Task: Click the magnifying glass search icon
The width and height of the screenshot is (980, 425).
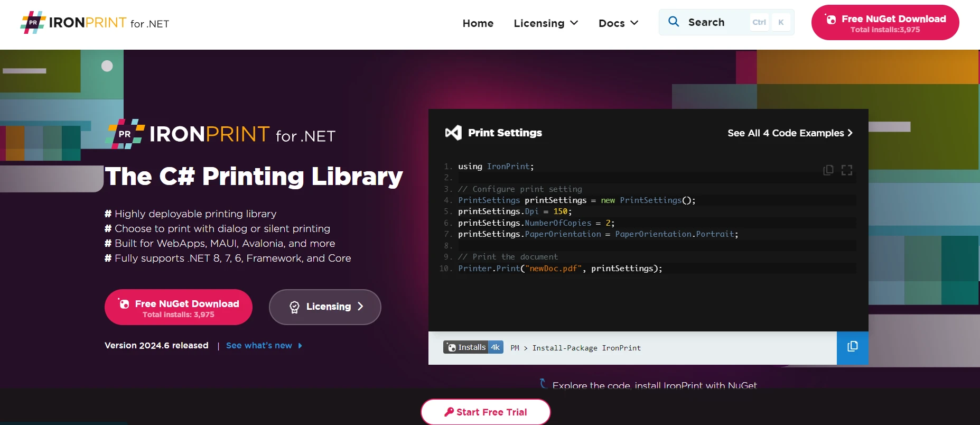Action: tap(674, 22)
